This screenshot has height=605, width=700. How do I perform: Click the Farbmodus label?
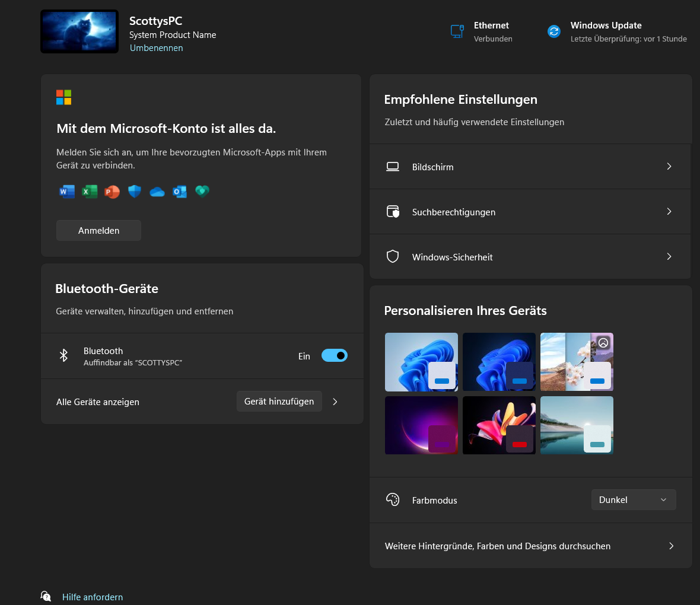coord(434,500)
